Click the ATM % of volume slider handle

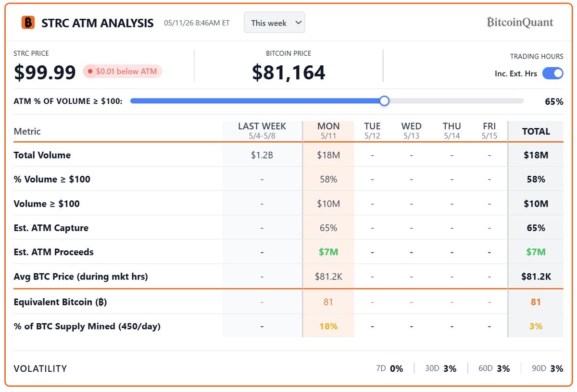[x=384, y=101]
